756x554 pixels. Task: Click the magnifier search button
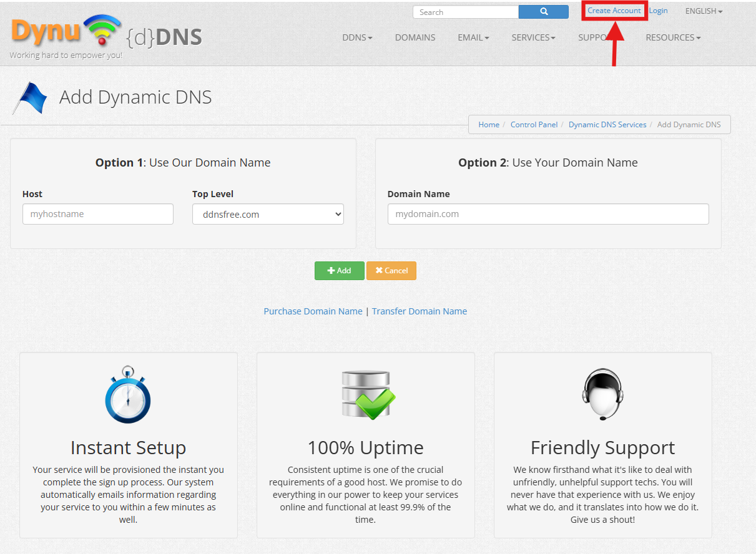click(543, 12)
